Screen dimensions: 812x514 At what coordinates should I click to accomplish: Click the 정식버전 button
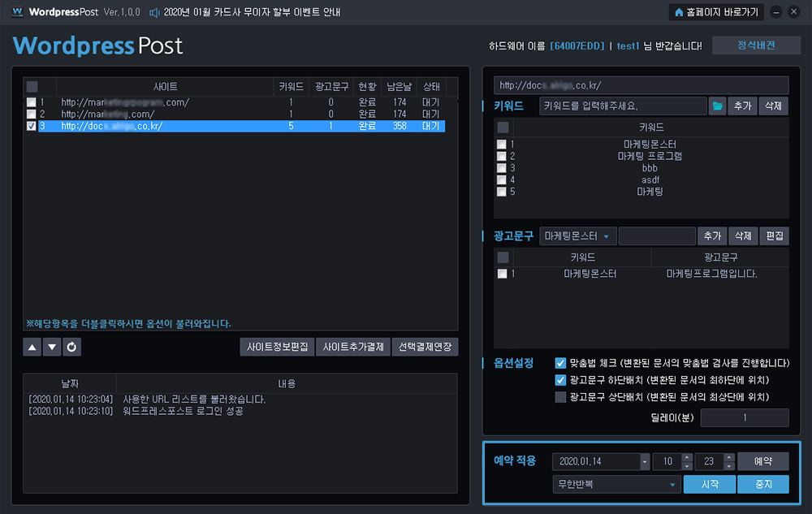click(x=756, y=45)
